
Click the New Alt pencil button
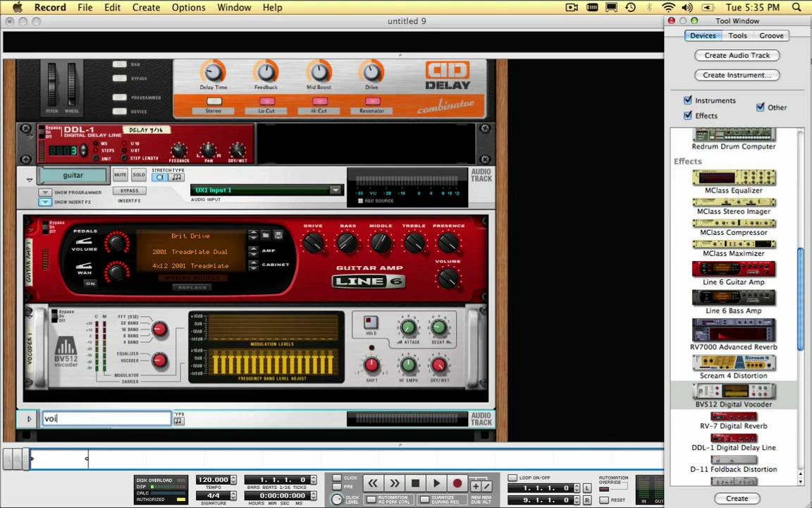[x=487, y=485]
